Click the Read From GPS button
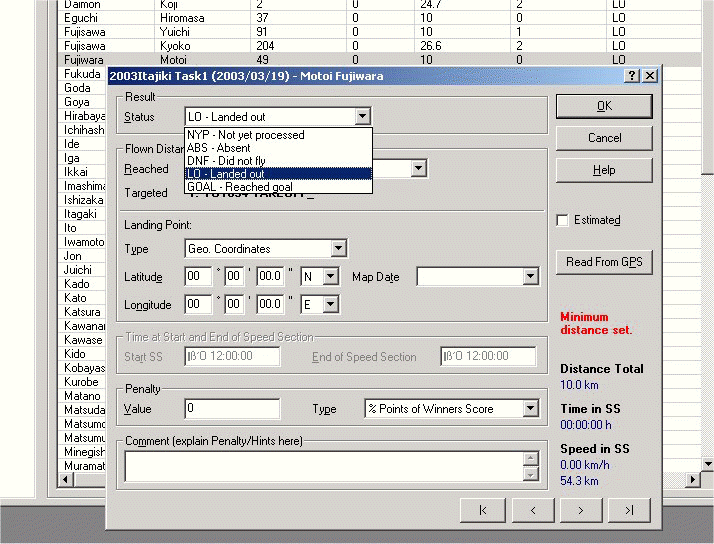Viewport: 714px width, 544px height. 604,262
